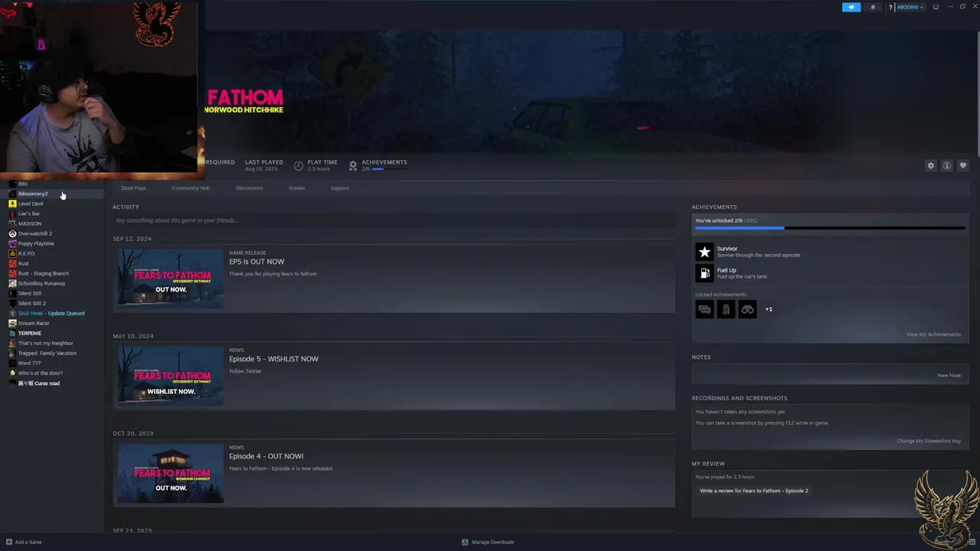Open Manage Downloads
This screenshot has width=980, height=551.
(x=488, y=542)
